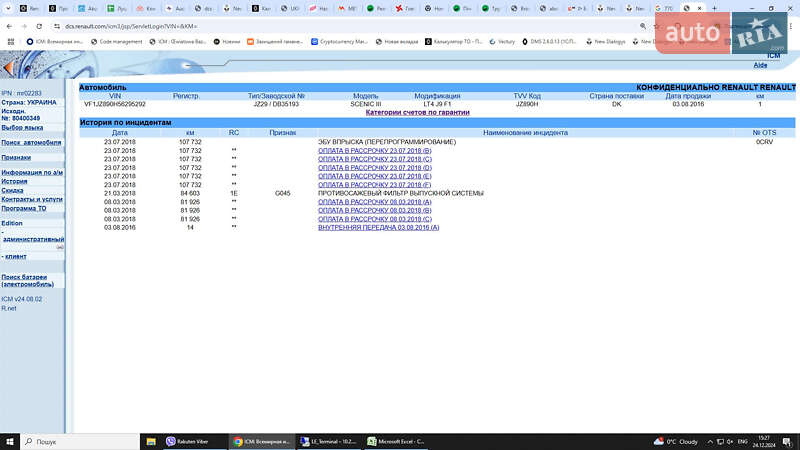This screenshot has width=800, height=450.
Task: Open the bookmarks apps grid icon
Action: click(11, 42)
